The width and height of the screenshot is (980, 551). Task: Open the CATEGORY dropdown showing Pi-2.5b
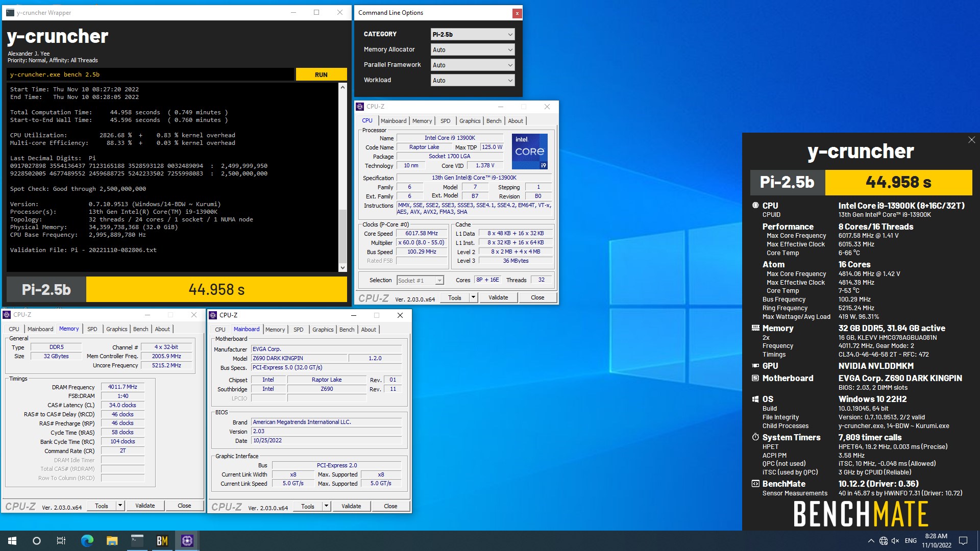(x=473, y=34)
